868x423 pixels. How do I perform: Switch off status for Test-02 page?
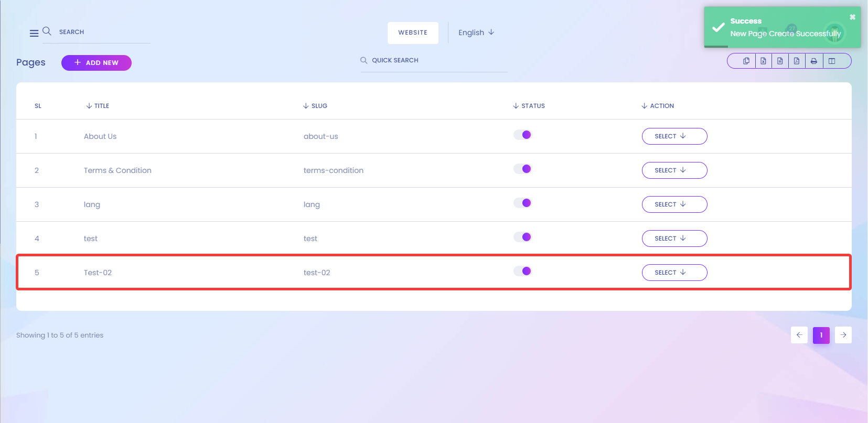click(x=522, y=271)
